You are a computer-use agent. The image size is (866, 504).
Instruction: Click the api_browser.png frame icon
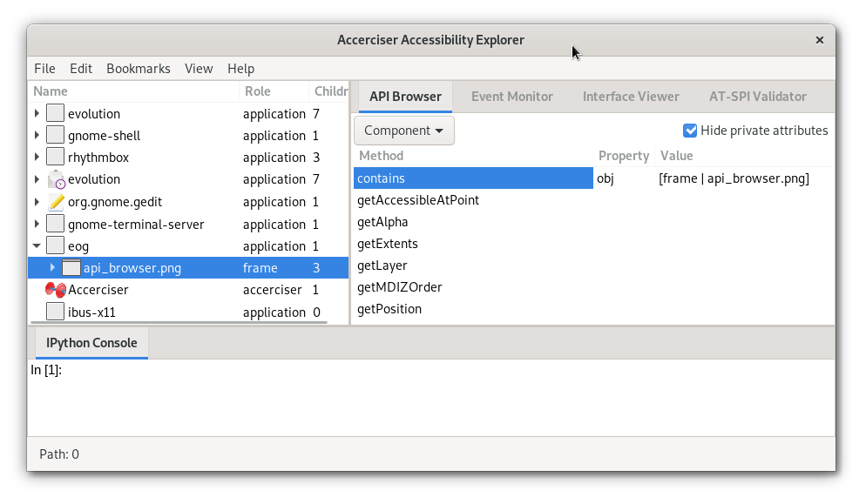click(x=71, y=268)
